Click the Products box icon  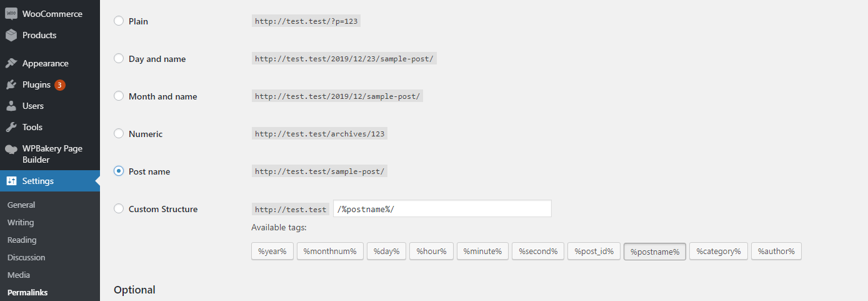tap(11, 35)
